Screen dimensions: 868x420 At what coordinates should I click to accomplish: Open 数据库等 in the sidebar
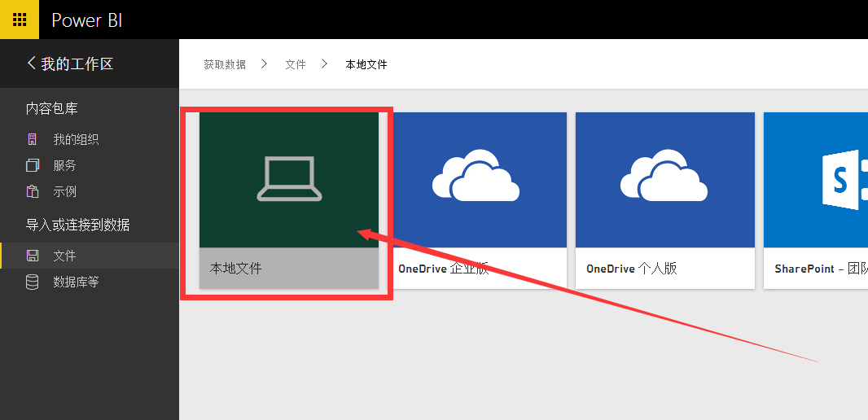pos(76,282)
